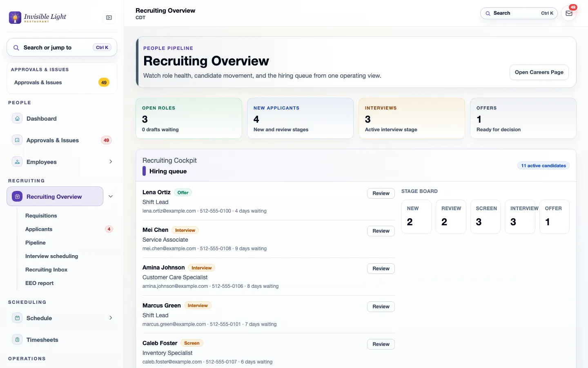
Task: Open the Open Roles summary card
Action: 189,119
